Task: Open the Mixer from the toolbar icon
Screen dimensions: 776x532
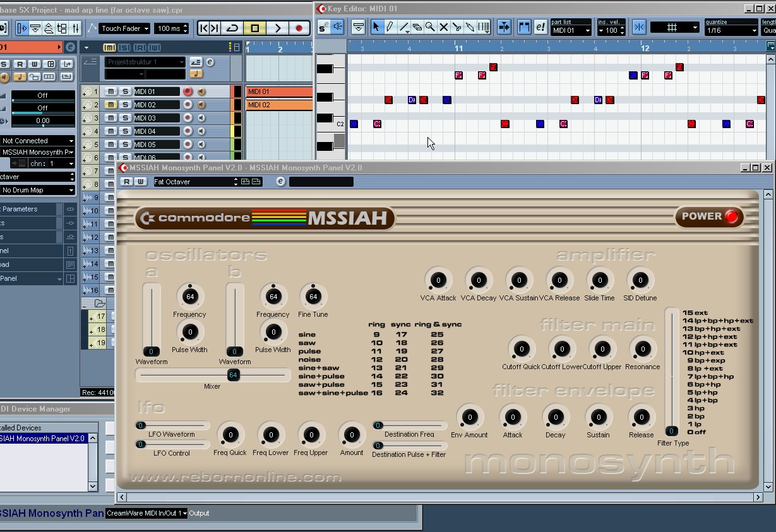Action: (x=75, y=28)
